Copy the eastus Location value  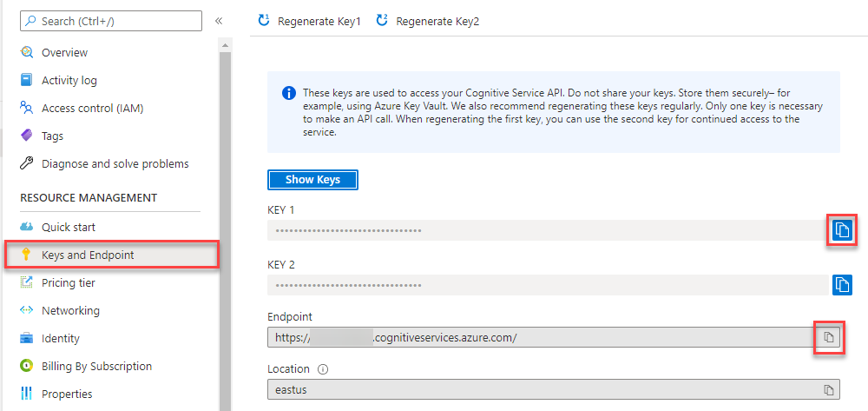(x=829, y=389)
